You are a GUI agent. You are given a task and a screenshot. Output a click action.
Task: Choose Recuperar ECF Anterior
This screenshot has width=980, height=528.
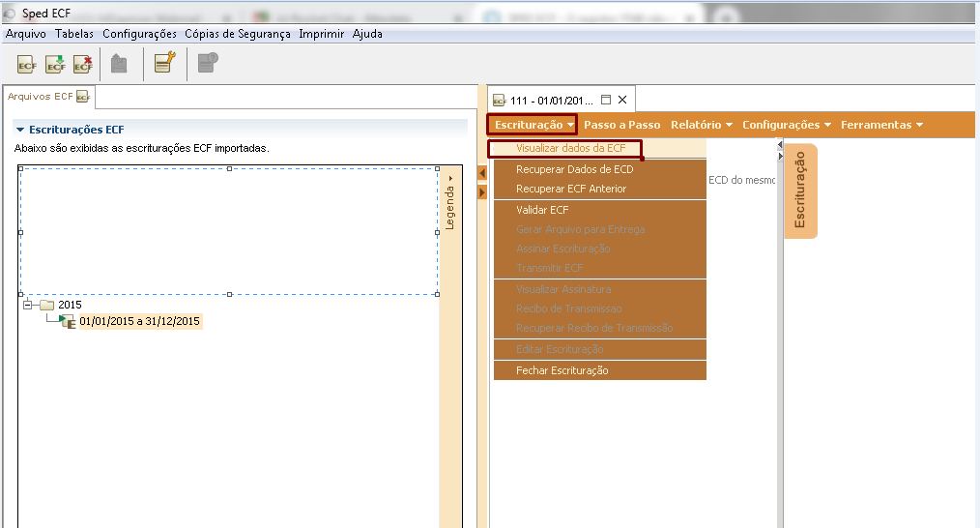click(x=600, y=189)
